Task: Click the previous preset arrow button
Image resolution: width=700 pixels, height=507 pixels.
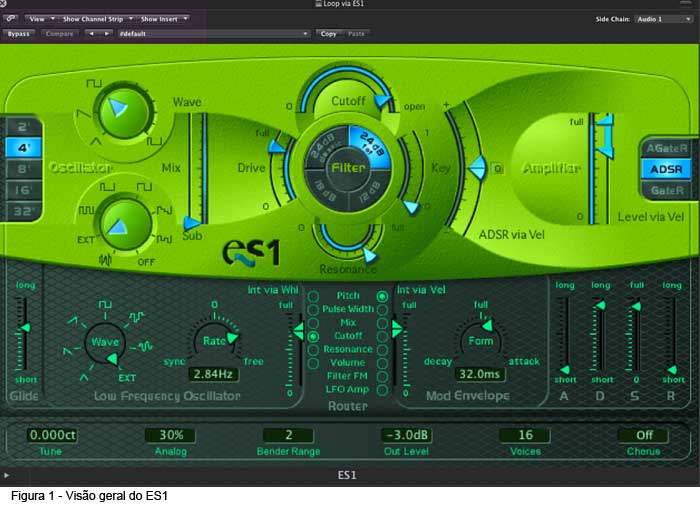Action: point(91,33)
